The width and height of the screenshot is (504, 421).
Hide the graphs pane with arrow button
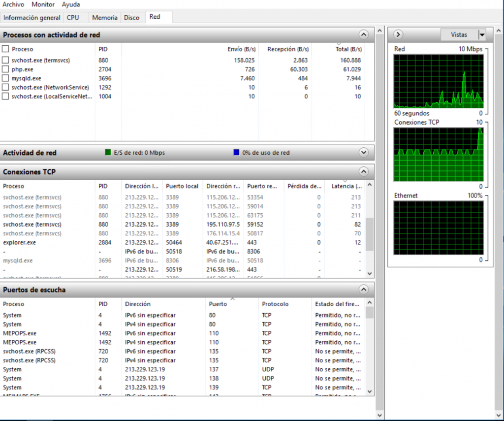click(399, 34)
